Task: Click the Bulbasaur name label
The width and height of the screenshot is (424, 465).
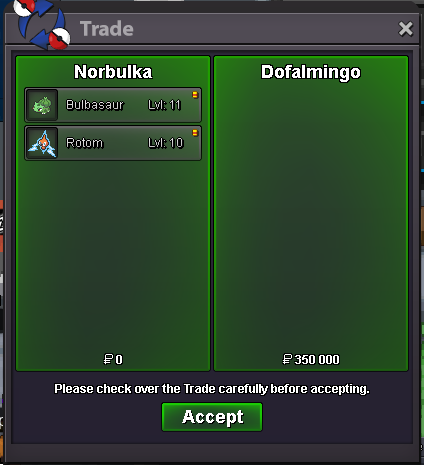Action: 95,105
